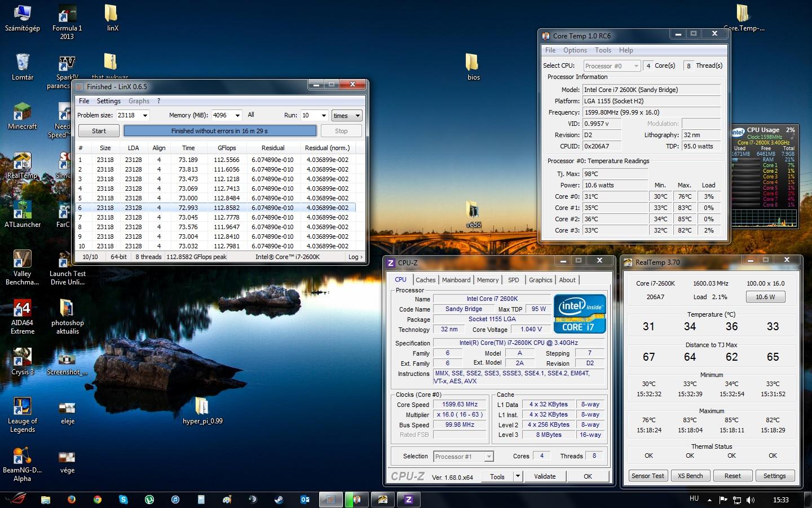This screenshot has width=812, height=508.
Task: Click the GFlops column header in LinX
Action: tap(227, 148)
